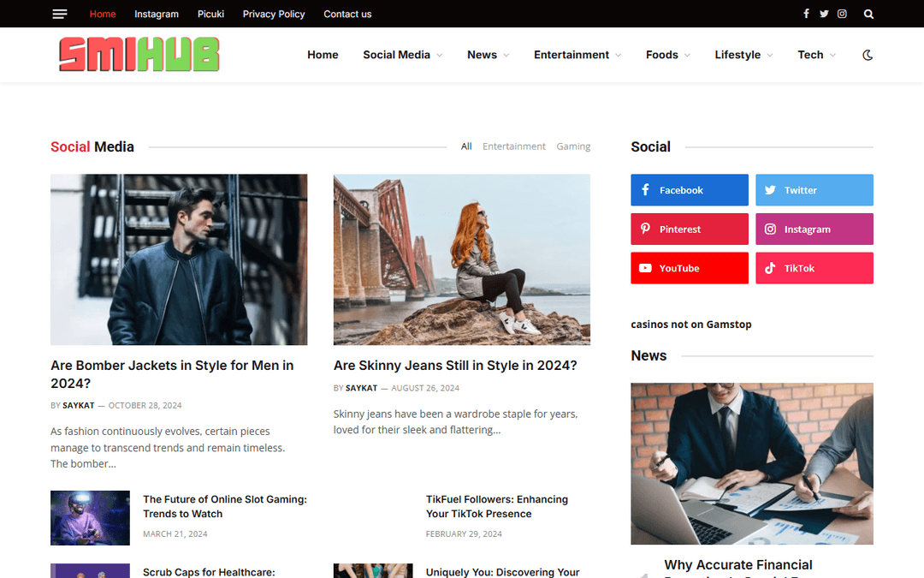924x578 pixels.
Task: Select the Entertainment filter tab
Action: pyautogui.click(x=514, y=146)
